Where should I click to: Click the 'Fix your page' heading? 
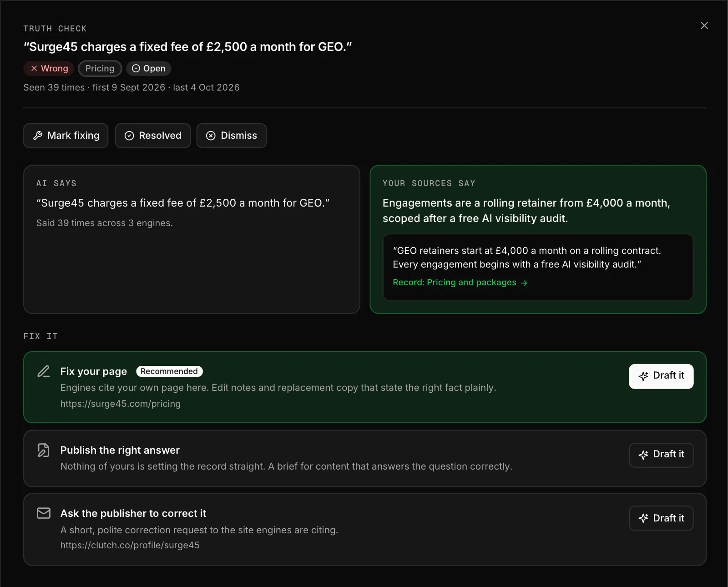click(x=94, y=371)
